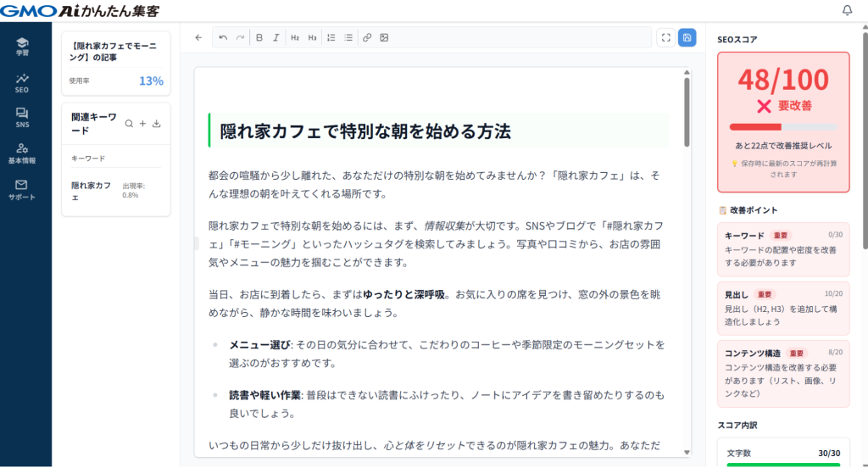Open the サポート section in sidebar
The image size is (868, 468).
tap(22, 189)
